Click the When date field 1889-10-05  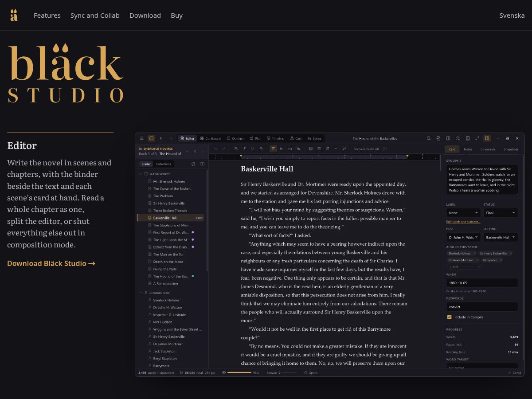click(x=482, y=283)
